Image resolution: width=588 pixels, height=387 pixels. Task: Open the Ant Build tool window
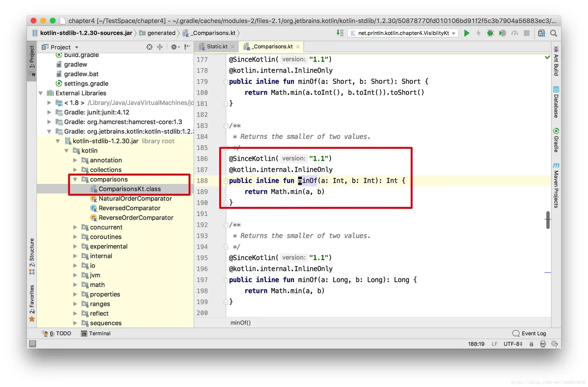pos(556,61)
